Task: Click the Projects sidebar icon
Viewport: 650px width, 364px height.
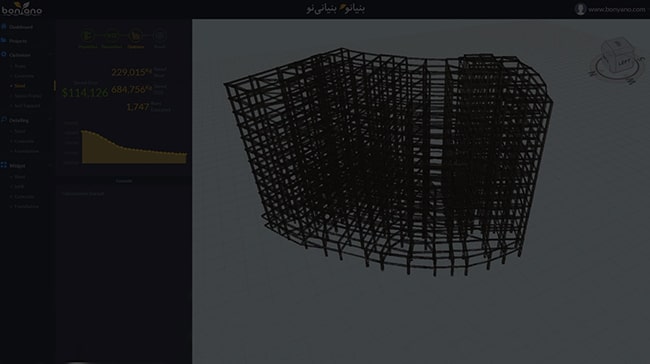Action: [x=4, y=41]
